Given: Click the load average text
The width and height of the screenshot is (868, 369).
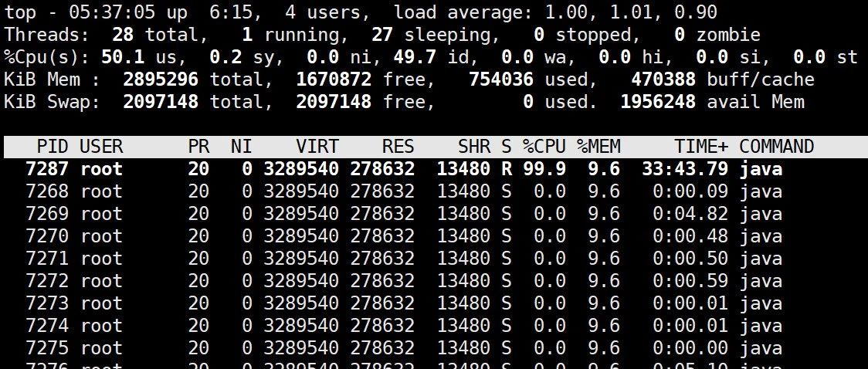Looking at the screenshot, I should click(555, 12).
